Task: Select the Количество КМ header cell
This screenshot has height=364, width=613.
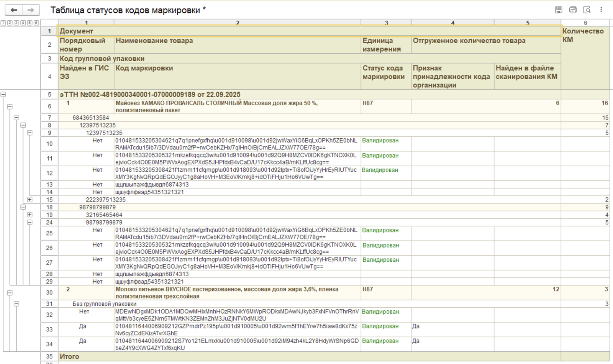Action: point(585,35)
